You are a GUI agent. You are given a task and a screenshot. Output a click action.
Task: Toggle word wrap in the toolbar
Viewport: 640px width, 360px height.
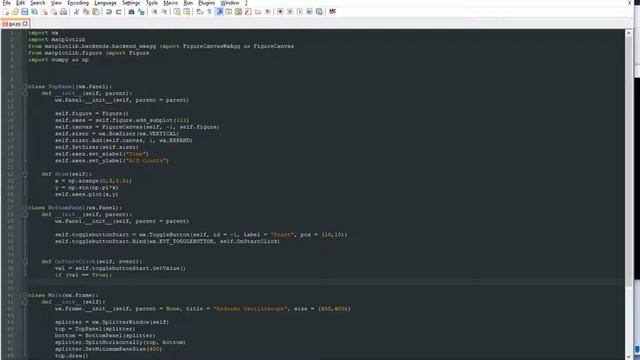coord(200,12)
